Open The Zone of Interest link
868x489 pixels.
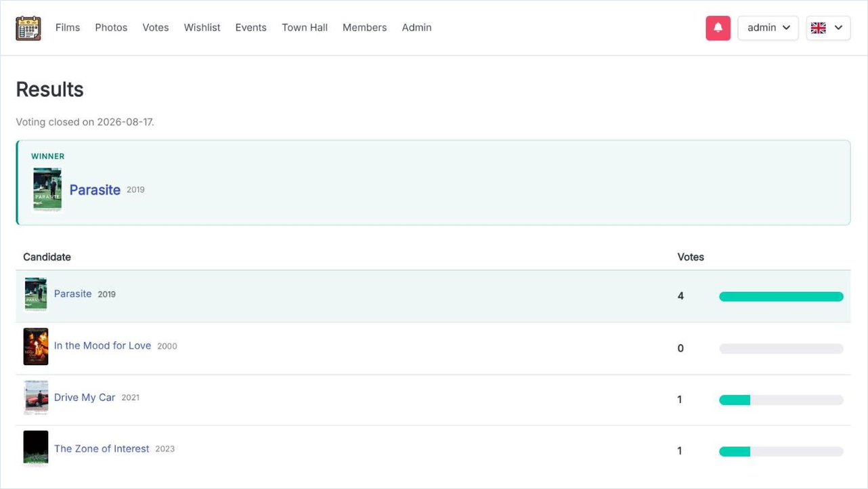point(102,449)
